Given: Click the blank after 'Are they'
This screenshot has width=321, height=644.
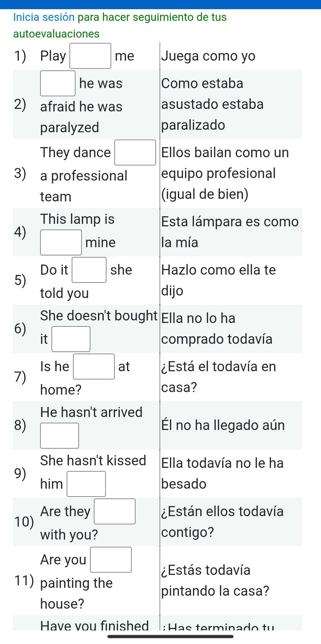Looking at the screenshot, I should coord(115,511).
